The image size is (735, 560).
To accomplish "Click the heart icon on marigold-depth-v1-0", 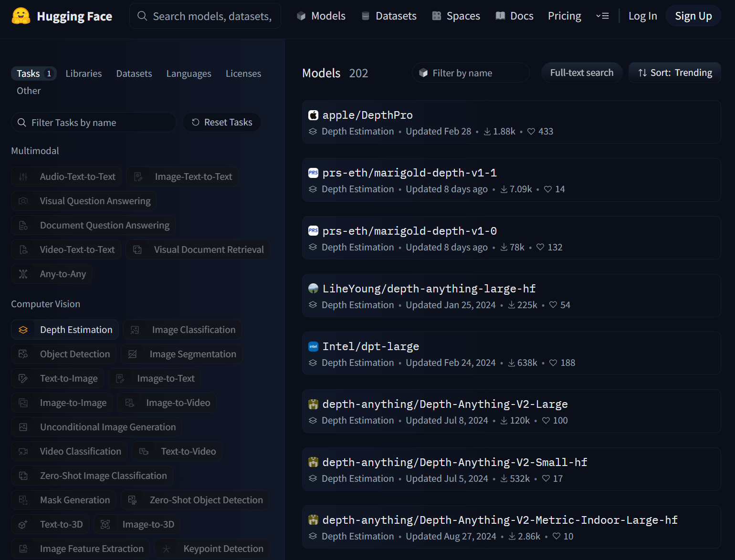I will [x=540, y=247].
